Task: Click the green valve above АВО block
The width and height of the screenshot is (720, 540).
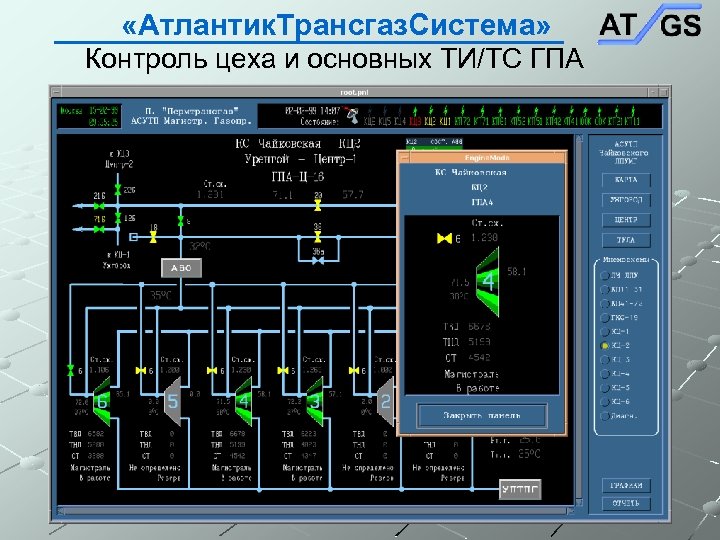Action: [x=180, y=221]
